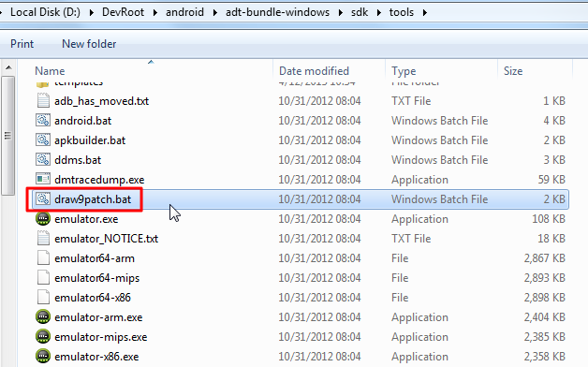This screenshot has width=588, height=367.
Task: Select the adb_has_moved.txt text file icon
Action: 43,100
